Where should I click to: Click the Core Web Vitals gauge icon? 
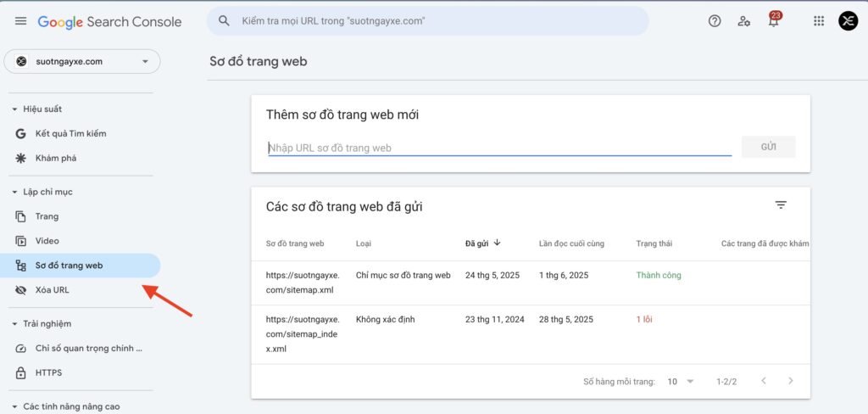pyautogui.click(x=20, y=349)
